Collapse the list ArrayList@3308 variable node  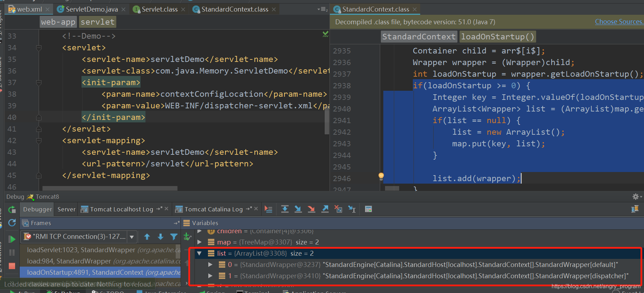[x=200, y=253]
